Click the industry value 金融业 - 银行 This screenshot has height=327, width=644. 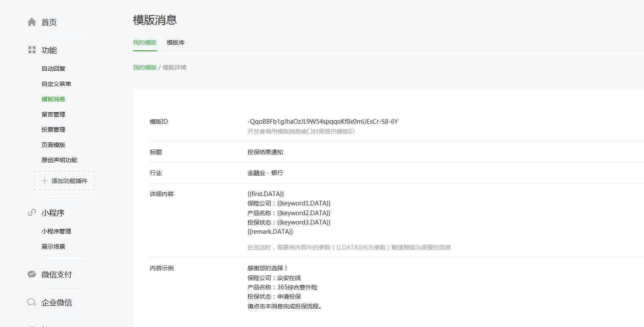click(x=265, y=173)
